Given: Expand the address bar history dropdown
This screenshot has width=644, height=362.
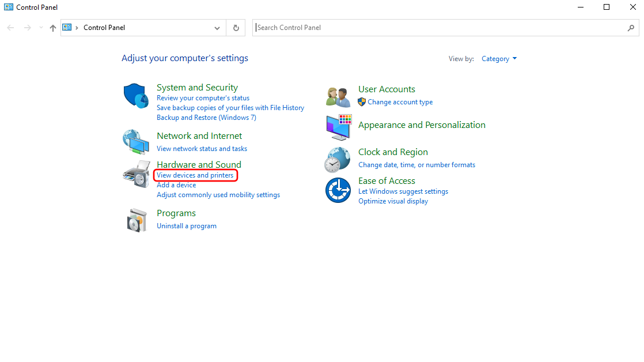Looking at the screenshot, I should [217, 28].
